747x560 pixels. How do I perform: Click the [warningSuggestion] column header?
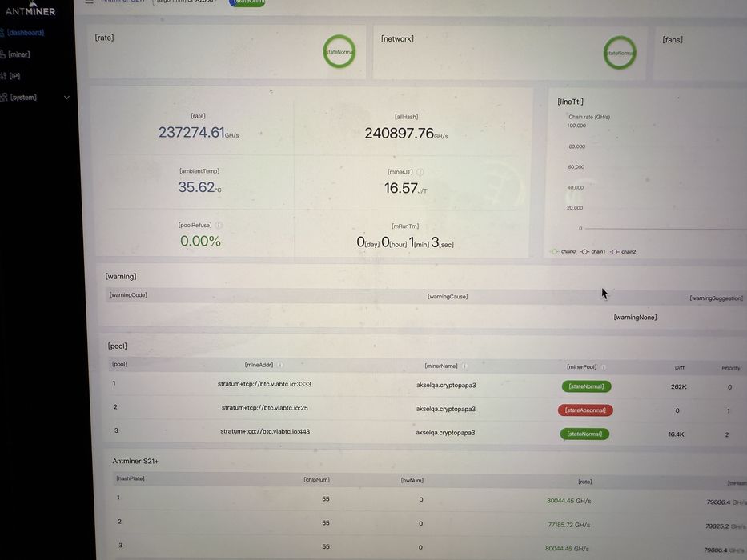(x=716, y=298)
